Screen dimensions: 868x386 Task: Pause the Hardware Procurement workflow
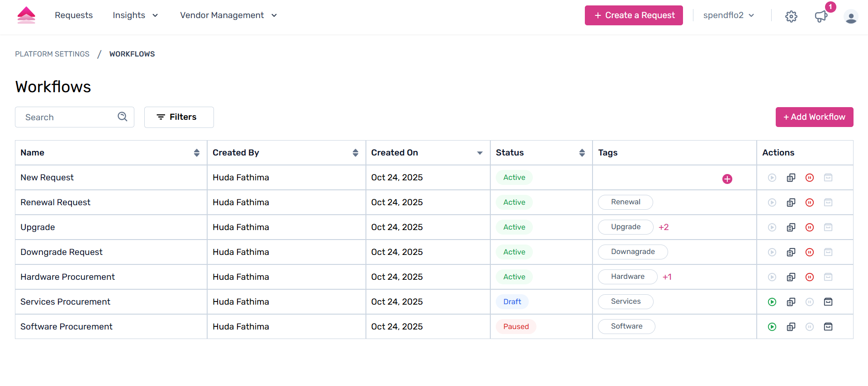[809, 277]
